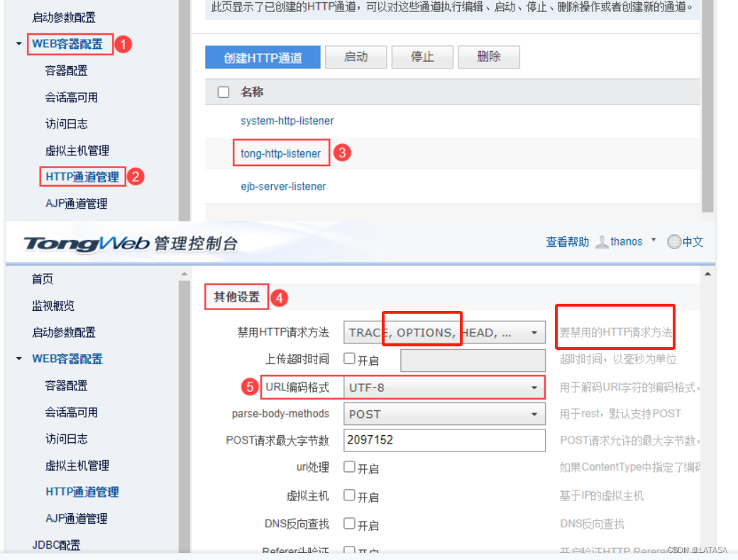Expand the parse-body-methods POST dropdown

point(444,414)
